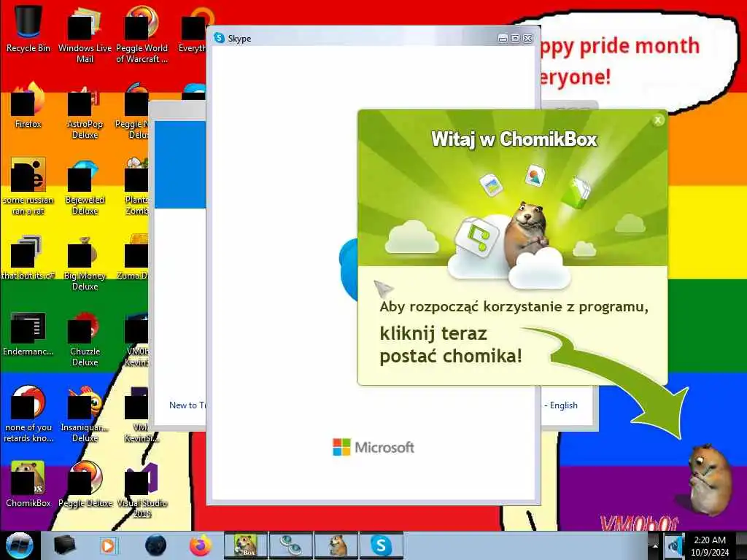Launch Peggle Deluxe from the desktop

coord(85,483)
